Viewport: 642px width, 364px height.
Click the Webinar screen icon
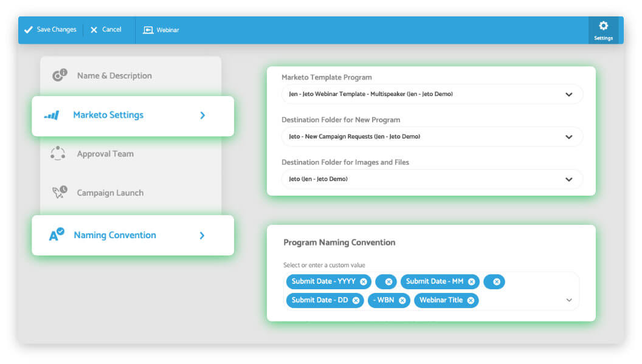click(x=148, y=30)
